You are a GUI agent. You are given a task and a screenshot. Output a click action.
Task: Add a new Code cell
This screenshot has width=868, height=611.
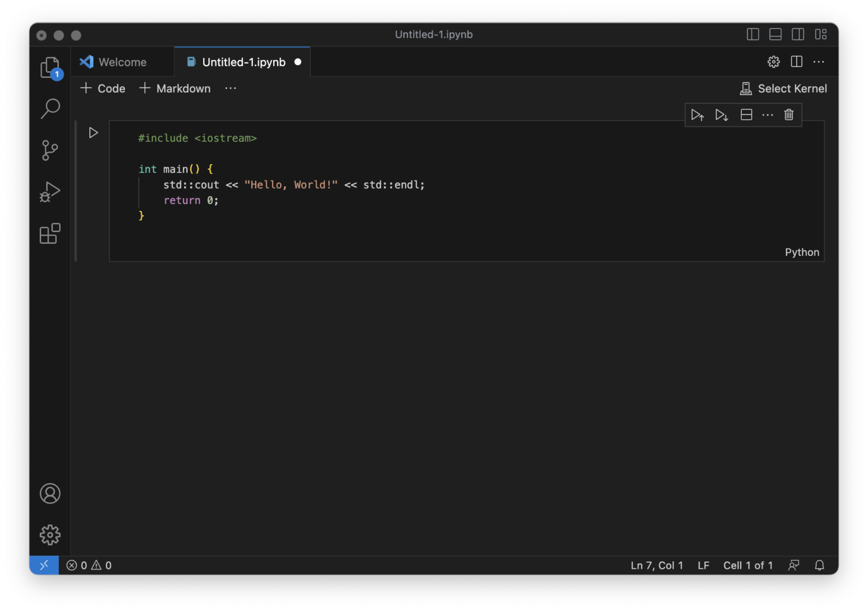coord(102,88)
